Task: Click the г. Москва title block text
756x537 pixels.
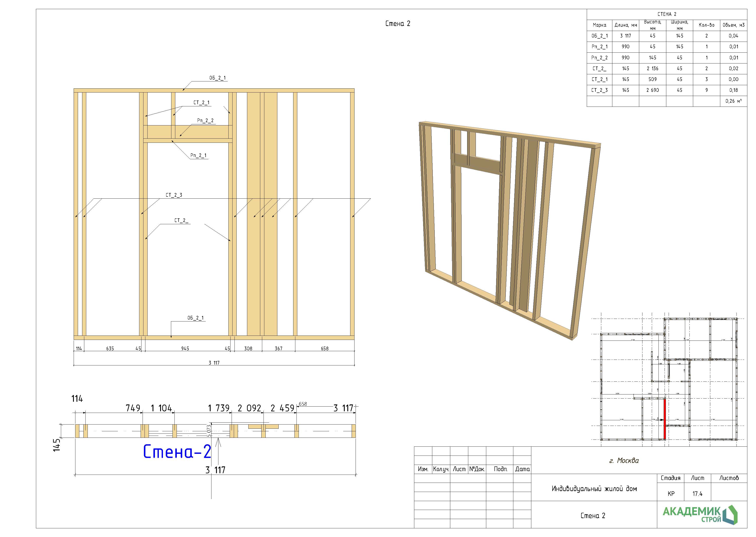Action: tap(624, 461)
